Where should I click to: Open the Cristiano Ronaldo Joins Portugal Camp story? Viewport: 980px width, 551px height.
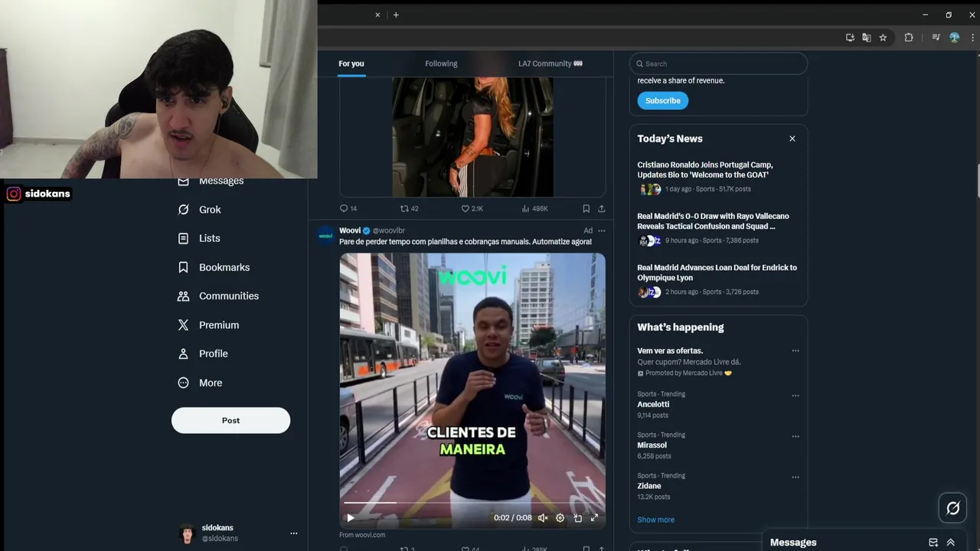[x=718, y=178]
